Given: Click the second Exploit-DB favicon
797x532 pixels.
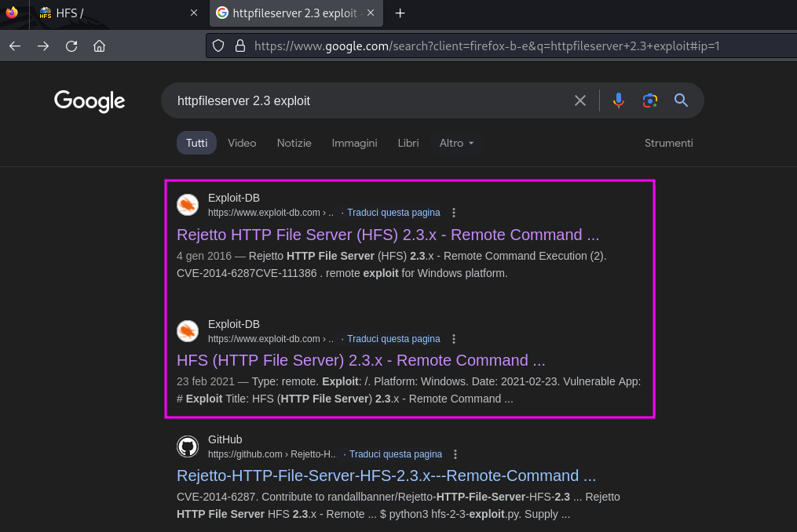Looking at the screenshot, I should coord(188,331).
